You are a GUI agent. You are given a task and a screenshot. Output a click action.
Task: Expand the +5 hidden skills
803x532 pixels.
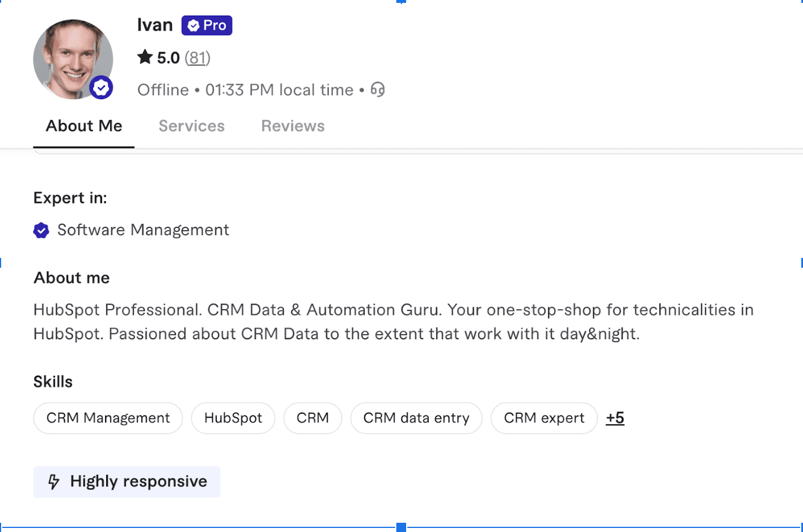tap(615, 418)
